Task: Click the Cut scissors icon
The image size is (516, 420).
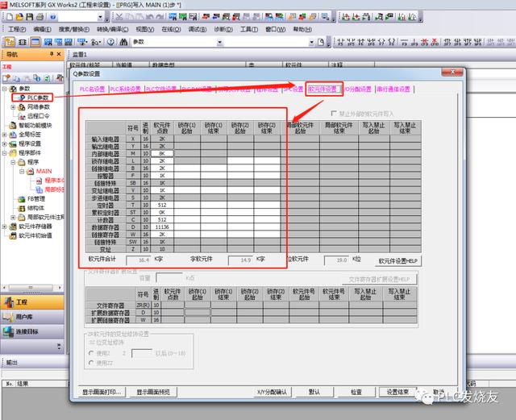Action: tap(119, 17)
